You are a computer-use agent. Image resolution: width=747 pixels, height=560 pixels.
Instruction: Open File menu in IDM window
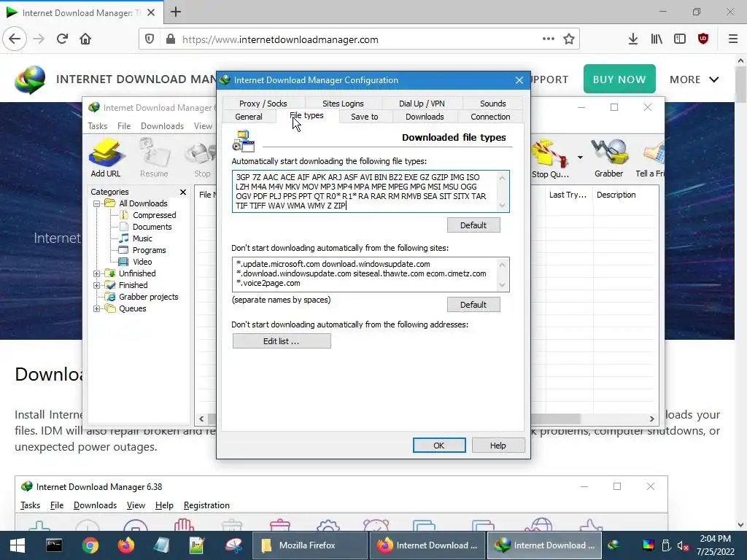124,126
